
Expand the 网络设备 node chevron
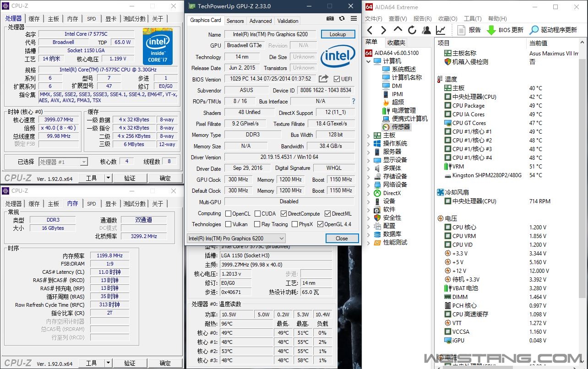pyautogui.click(x=369, y=184)
